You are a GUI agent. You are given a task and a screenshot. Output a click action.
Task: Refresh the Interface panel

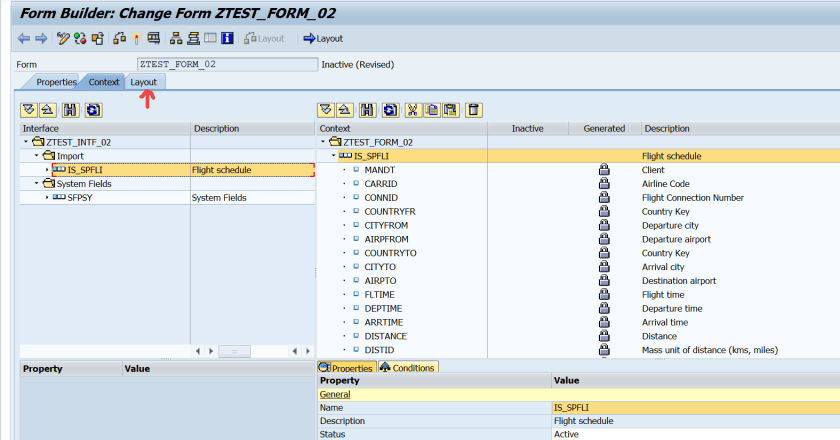point(93,110)
